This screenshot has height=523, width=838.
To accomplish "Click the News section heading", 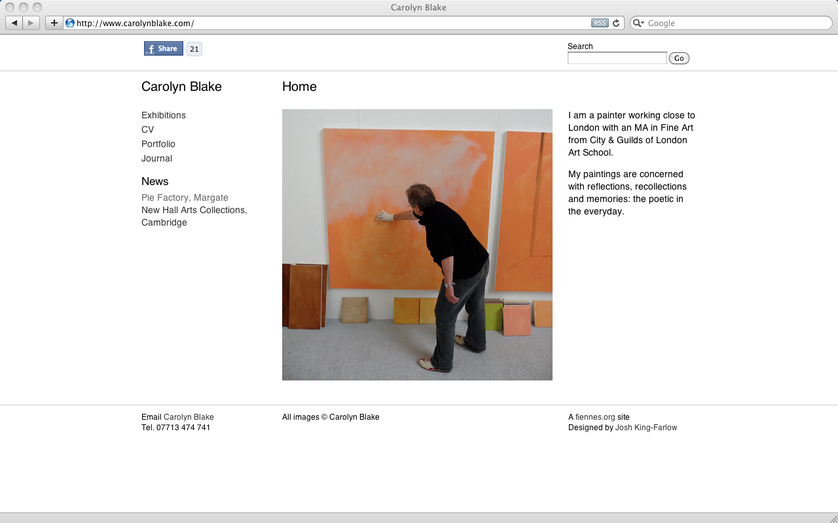I will [x=154, y=181].
